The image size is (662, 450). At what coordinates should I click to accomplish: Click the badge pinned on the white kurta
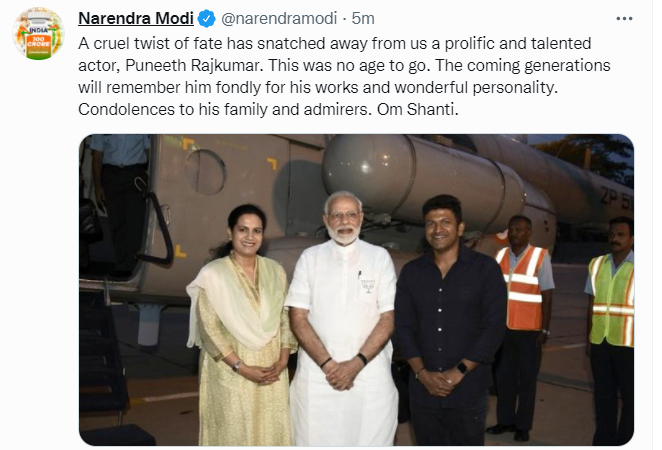coord(367,286)
